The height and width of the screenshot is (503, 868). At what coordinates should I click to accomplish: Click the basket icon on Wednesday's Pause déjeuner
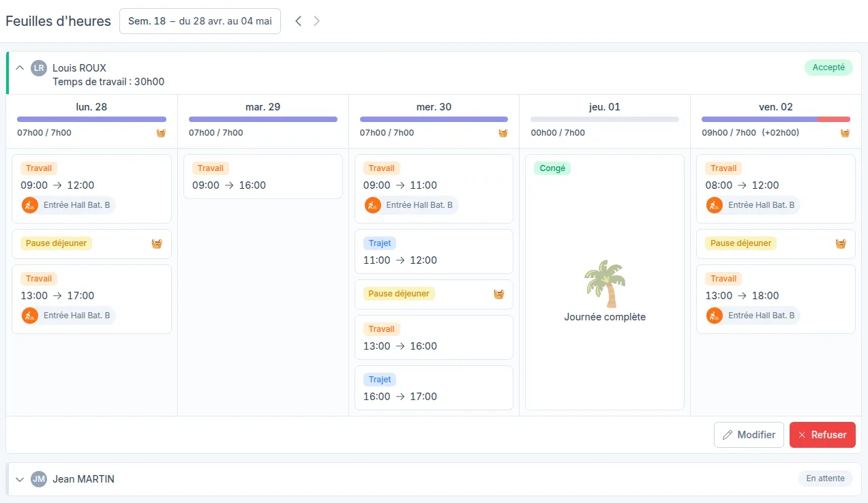pos(499,294)
